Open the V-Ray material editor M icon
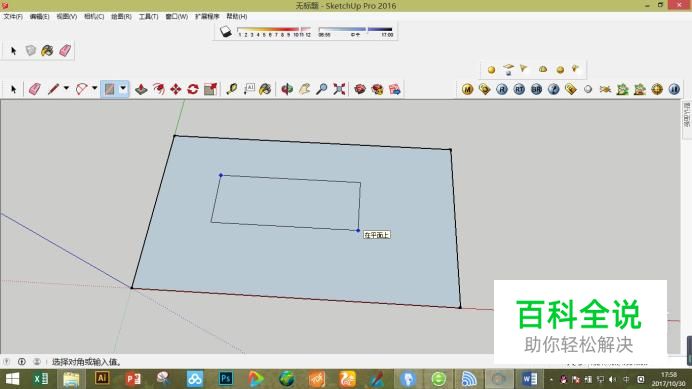The image size is (692, 389). (x=467, y=89)
